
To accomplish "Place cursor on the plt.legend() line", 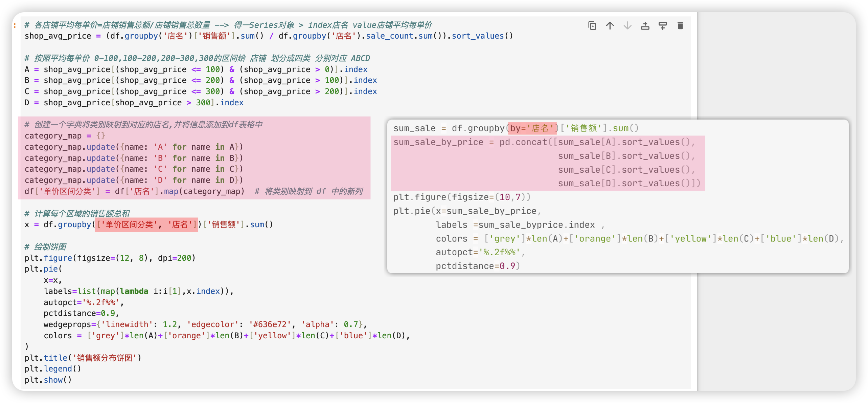I will point(53,369).
